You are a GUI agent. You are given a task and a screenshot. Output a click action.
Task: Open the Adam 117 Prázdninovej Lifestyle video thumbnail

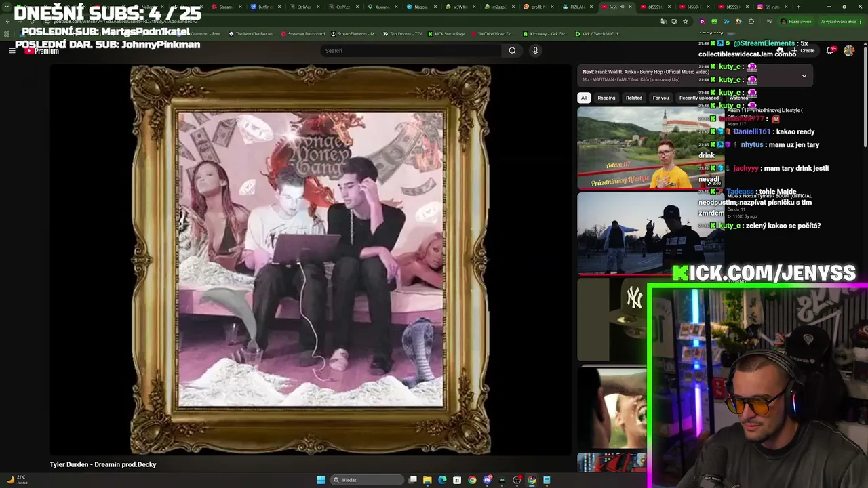click(x=650, y=147)
